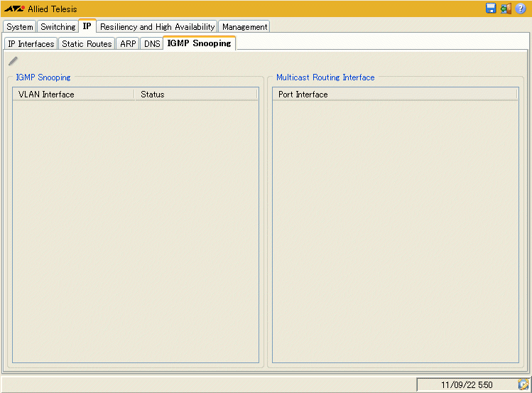The height and width of the screenshot is (393, 532).
Task: Open the System tab
Action: (x=20, y=26)
